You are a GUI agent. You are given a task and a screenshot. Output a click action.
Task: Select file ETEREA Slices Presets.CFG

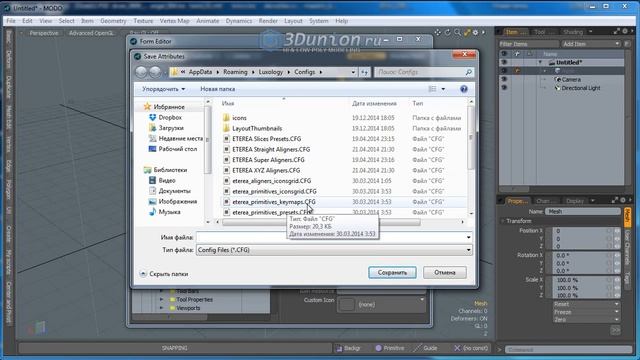coord(267,139)
